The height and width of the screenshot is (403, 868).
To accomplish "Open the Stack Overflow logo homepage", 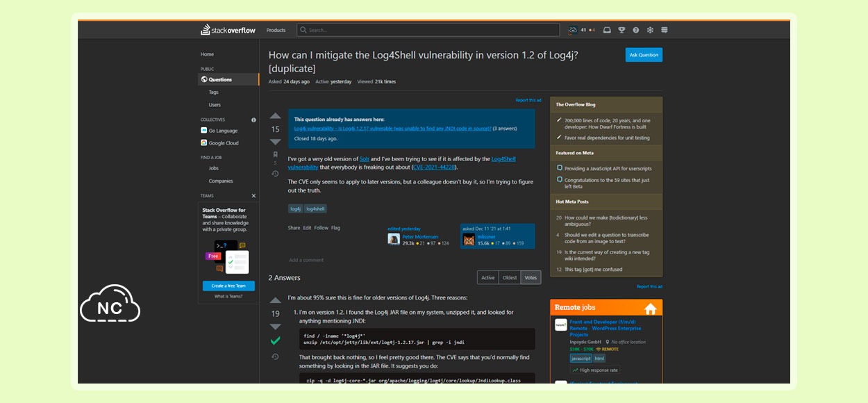I will (x=228, y=30).
